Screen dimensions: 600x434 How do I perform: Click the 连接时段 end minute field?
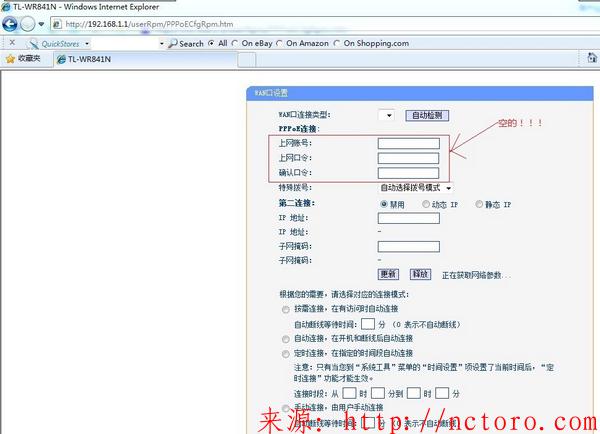pyautogui.click(x=442, y=393)
